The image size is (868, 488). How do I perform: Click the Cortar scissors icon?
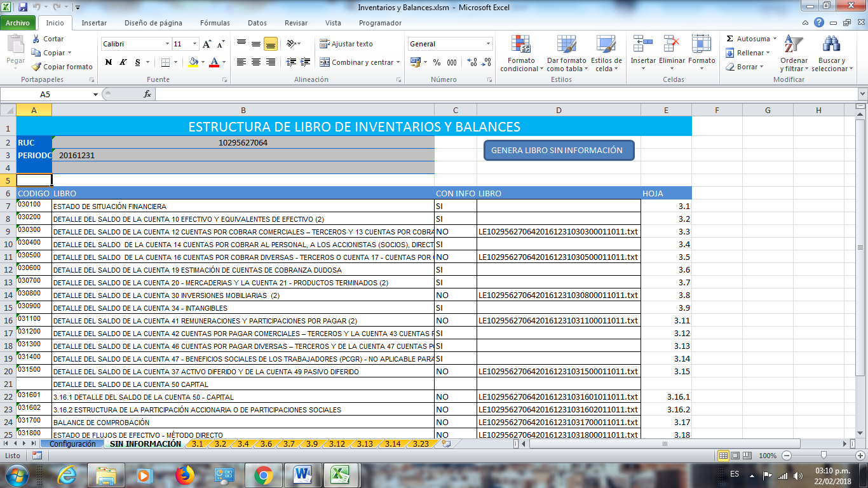click(x=36, y=39)
